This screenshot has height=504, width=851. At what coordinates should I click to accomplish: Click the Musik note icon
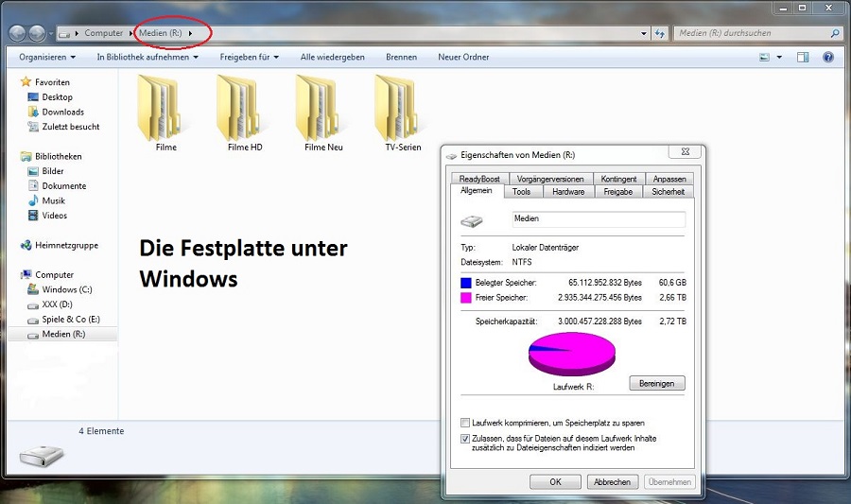pyautogui.click(x=33, y=200)
